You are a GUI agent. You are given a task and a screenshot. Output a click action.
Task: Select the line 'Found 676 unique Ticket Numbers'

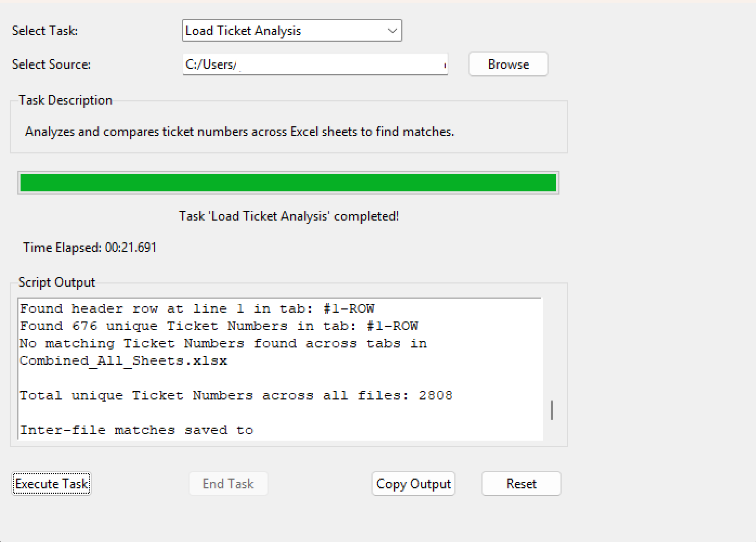pos(219,326)
